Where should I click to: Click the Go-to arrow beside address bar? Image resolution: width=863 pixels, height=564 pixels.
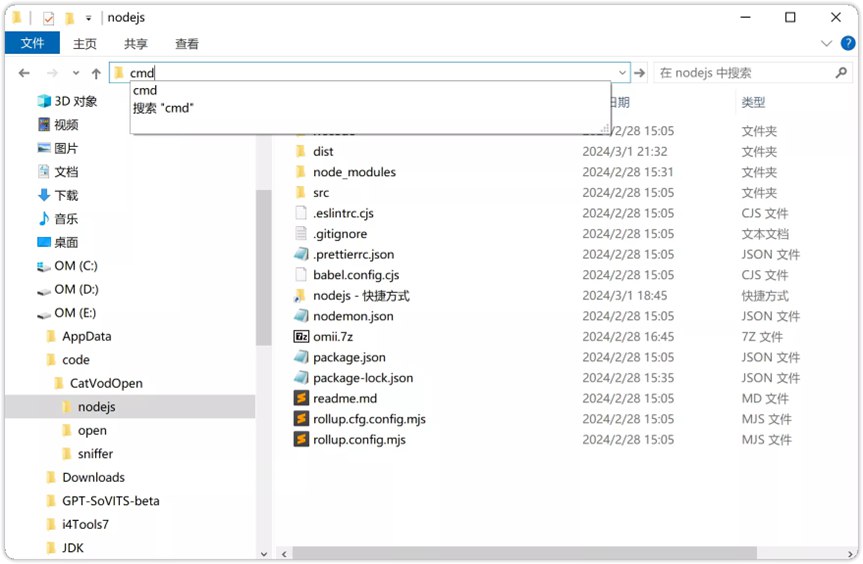pyautogui.click(x=640, y=73)
